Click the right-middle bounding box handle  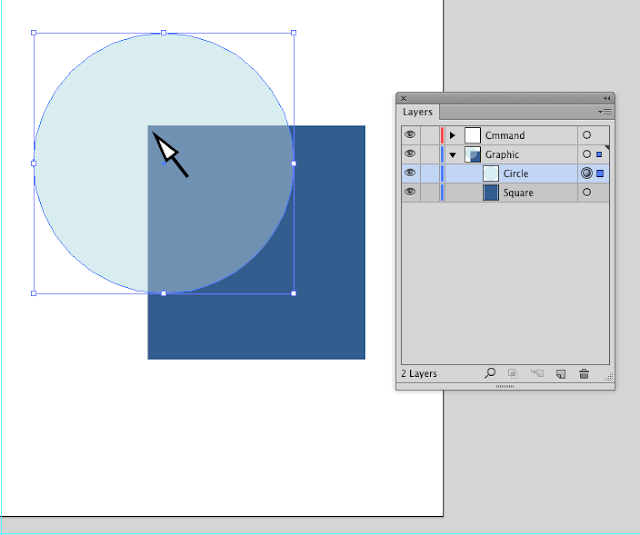point(293,163)
